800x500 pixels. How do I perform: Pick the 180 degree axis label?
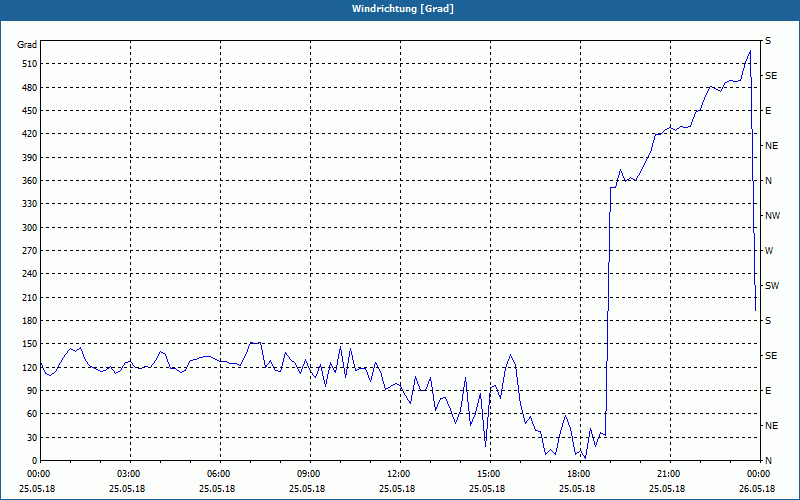coord(30,321)
